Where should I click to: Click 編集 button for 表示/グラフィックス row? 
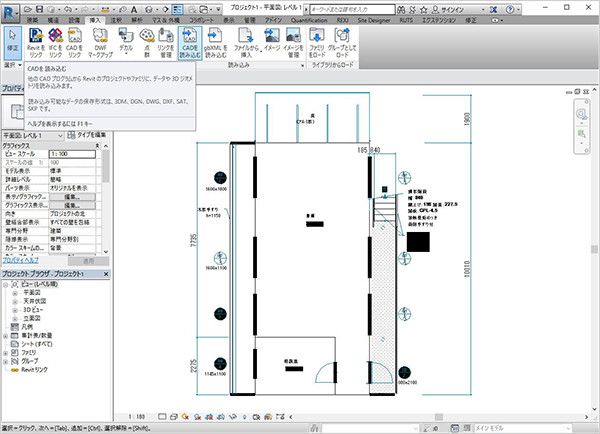point(72,197)
